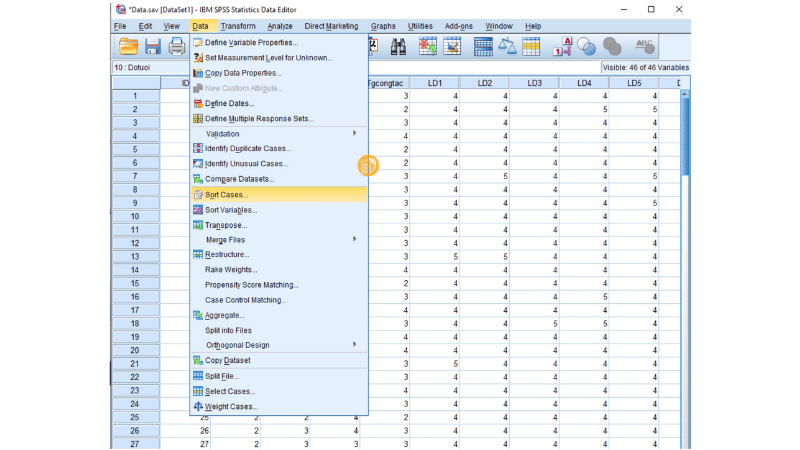Click the Compare Datasets menu icon

[198, 179]
